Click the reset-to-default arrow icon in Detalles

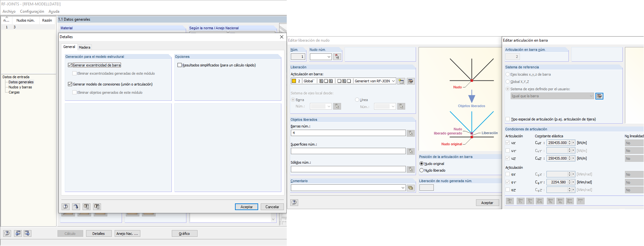pyautogui.click(x=76, y=207)
